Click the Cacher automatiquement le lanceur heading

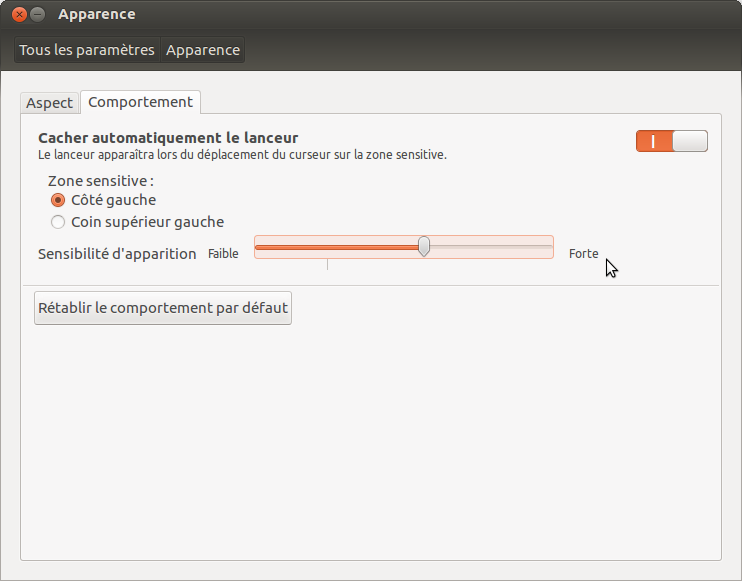tap(168, 138)
